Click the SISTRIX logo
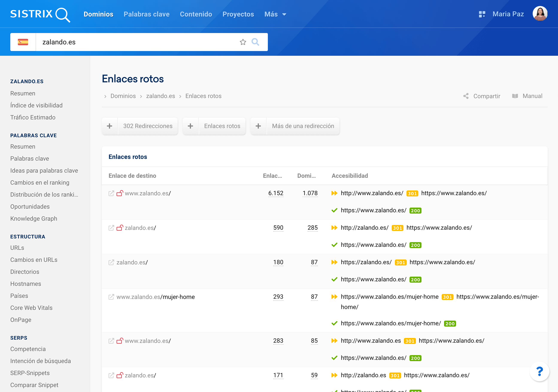This screenshot has width=558, height=392. 40,14
